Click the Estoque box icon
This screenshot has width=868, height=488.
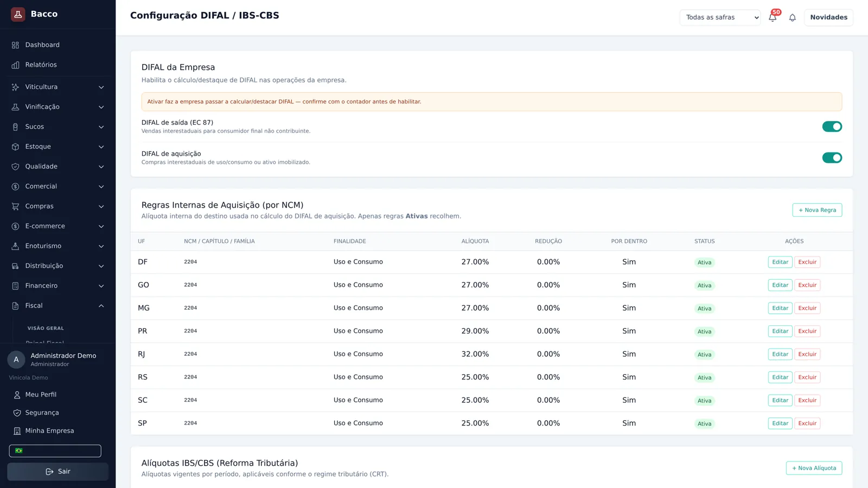15,147
